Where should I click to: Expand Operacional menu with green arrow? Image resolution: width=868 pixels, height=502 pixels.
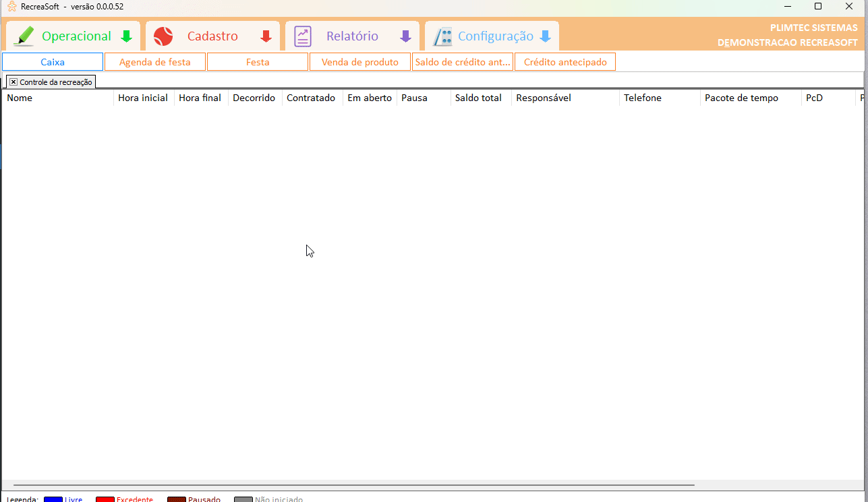[126, 36]
